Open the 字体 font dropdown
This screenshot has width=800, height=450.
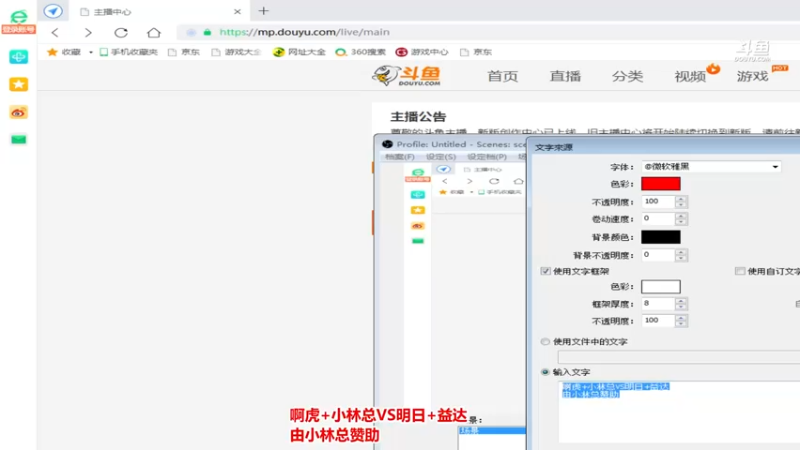click(712, 167)
